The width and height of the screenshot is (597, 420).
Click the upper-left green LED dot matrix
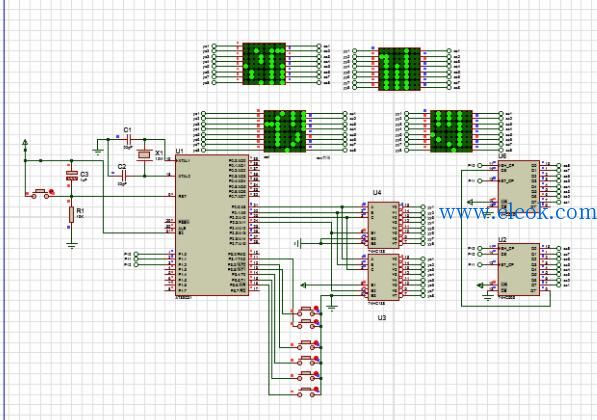point(264,64)
